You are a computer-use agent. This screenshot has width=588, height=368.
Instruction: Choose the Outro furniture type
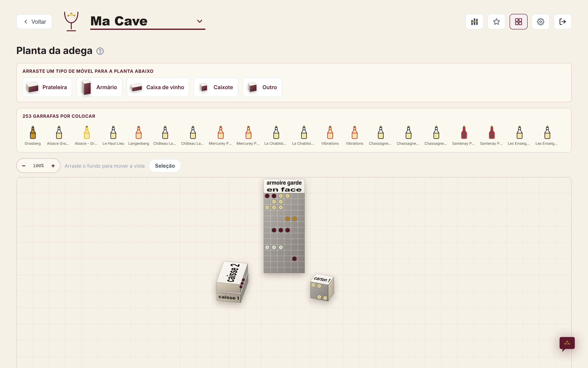[x=262, y=87]
